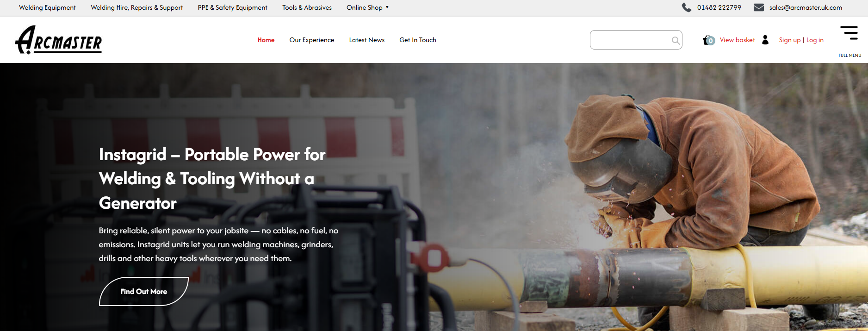
Task: Click the search magnifier icon
Action: coord(676,40)
